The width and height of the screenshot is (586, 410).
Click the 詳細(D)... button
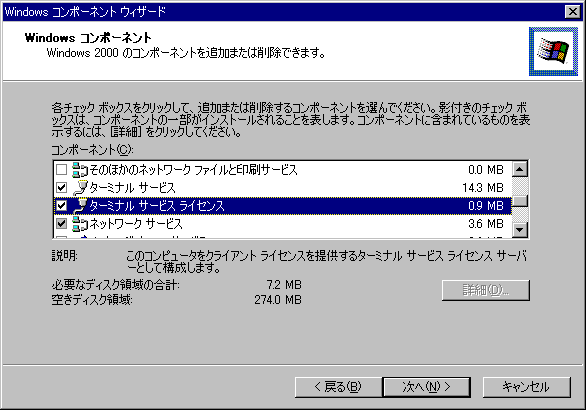coord(485,290)
